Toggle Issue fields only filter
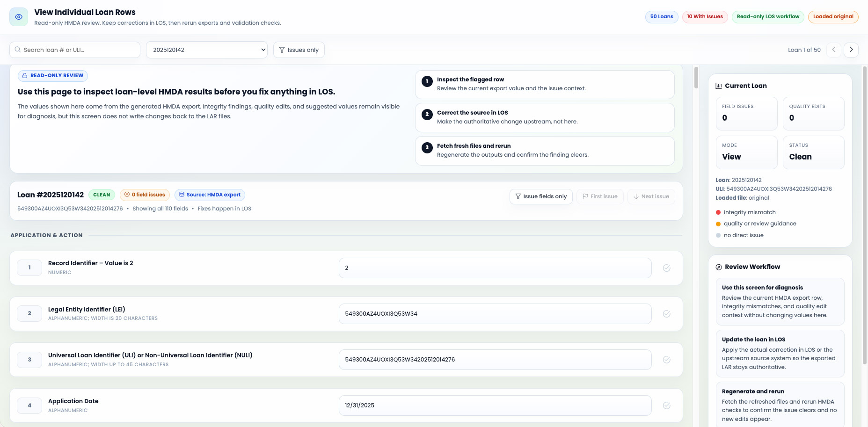 (x=541, y=196)
